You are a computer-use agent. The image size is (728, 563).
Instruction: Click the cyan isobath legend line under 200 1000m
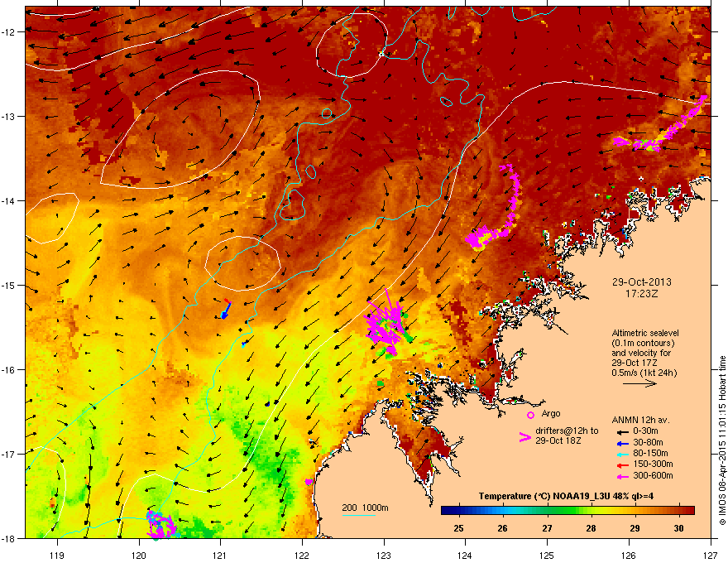(x=358, y=515)
